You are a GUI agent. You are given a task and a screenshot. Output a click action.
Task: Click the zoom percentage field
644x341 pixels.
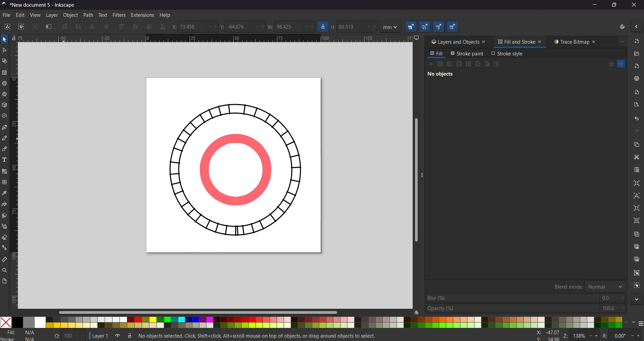[579, 336]
